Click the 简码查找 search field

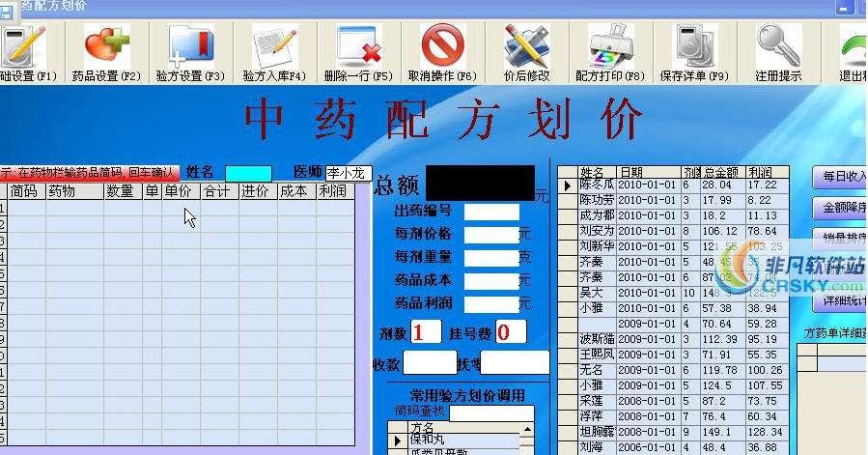tap(492, 412)
